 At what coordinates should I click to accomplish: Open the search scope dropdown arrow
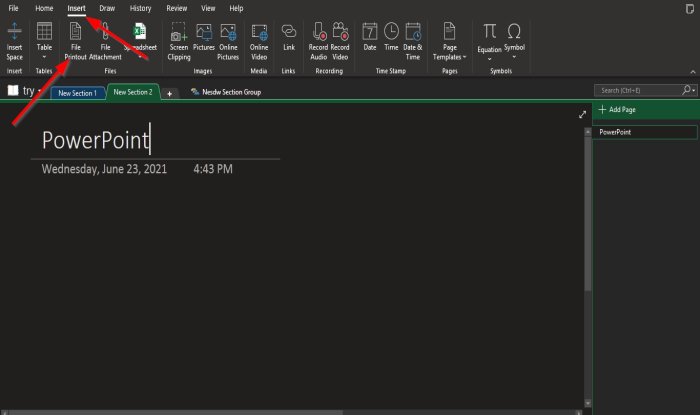click(x=694, y=91)
